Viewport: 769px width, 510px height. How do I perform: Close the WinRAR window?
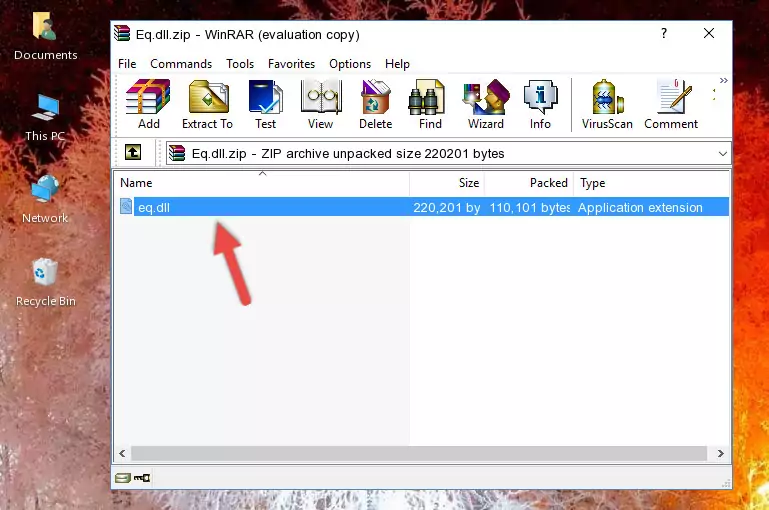pyautogui.click(x=709, y=33)
